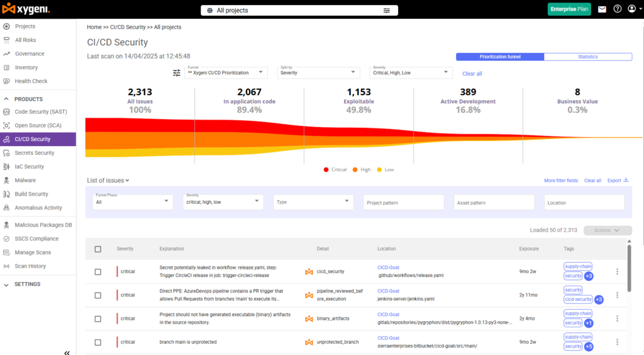Click the Xygeni logo
The image size is (644, 355).
click(x=25, y=9)
